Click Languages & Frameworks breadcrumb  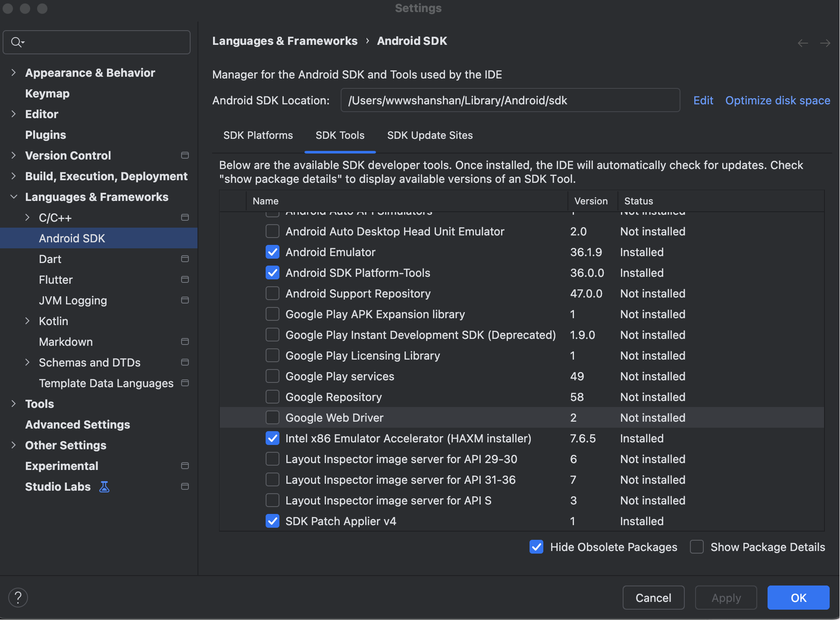[x=285, y=41]
